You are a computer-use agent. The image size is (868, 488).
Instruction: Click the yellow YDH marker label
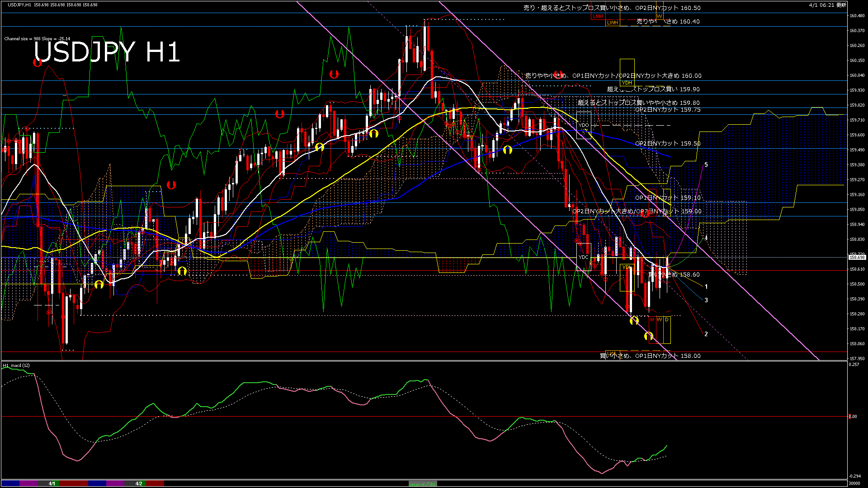(627, 83)
